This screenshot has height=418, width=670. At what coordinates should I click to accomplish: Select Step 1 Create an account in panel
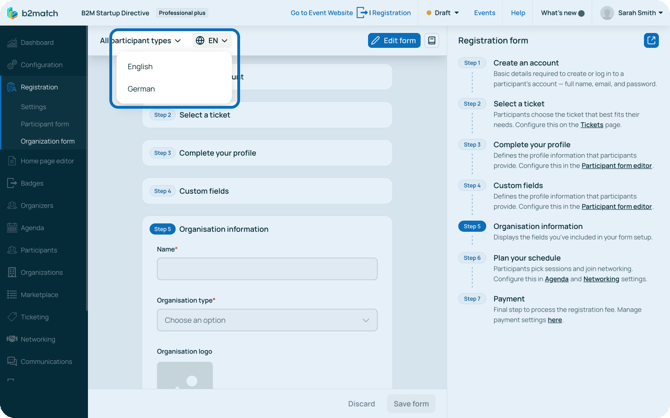pos(526,63)
